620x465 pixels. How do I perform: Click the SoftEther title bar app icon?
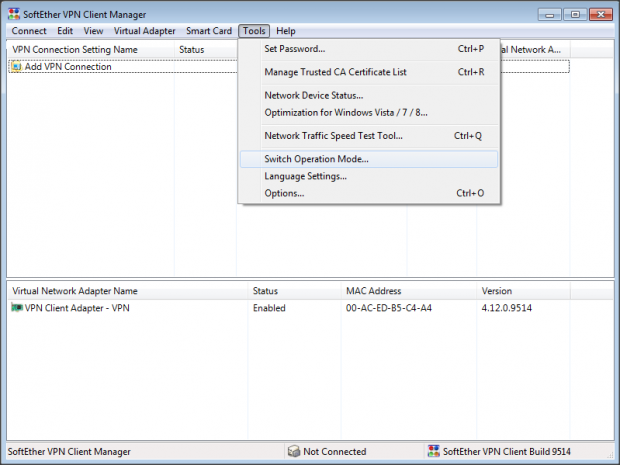click(x=14, y=14)
